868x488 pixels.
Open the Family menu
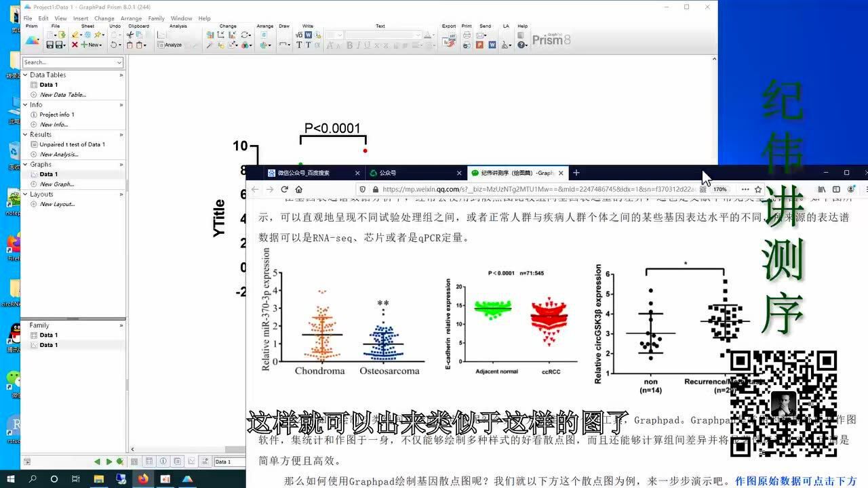tap(156, 18)
